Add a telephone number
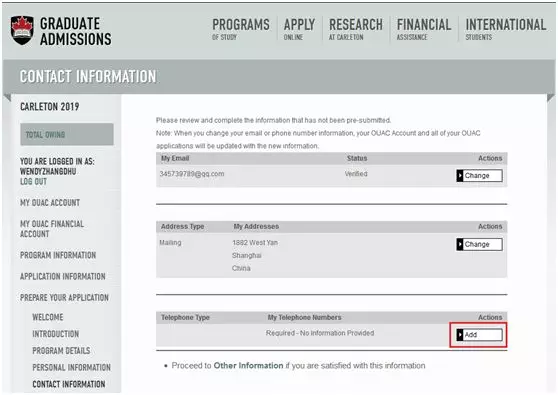Screen dimensions: 558x395 [x=479, y=335]
